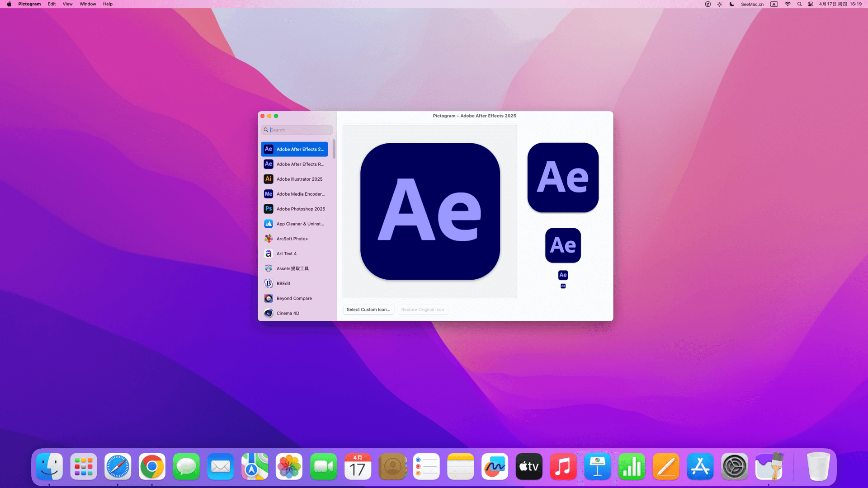Toggle Do Not Disturb moon icon in menu bar
The height and width of the screenshot is (488, 868).
(731, 4)
